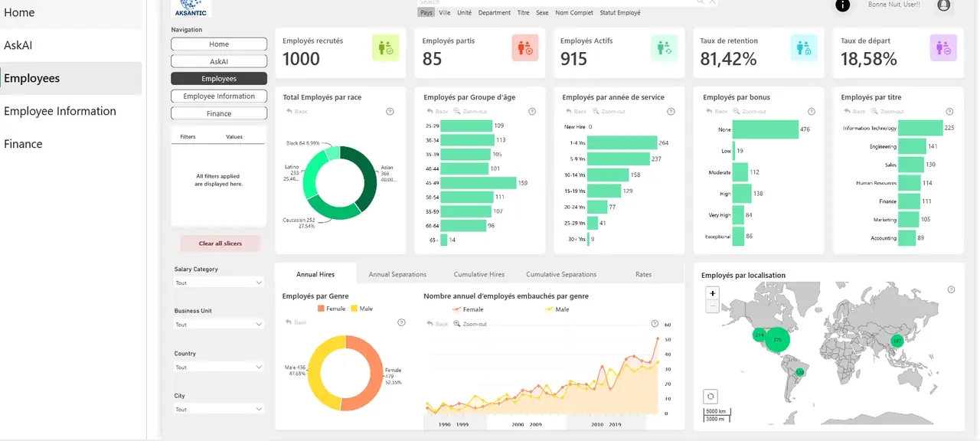Open help icon on Employés par Groupe d'âge
The height and width of the screenshot is (441, 980).
(x=532, y=111)
